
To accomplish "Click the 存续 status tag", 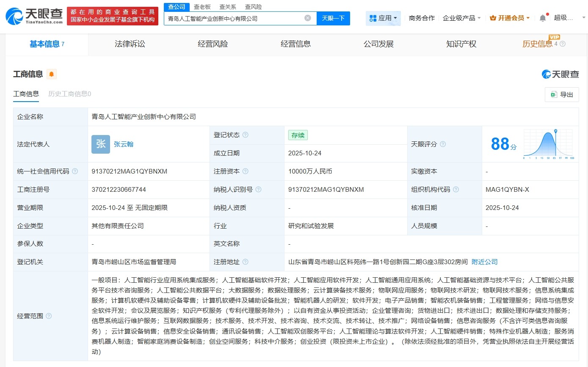I will pyautogui.click(x=298, y=135).
